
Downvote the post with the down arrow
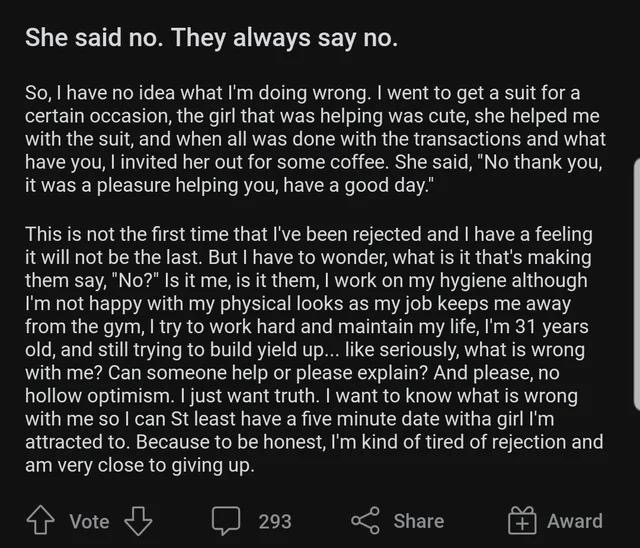pos(138,521)
